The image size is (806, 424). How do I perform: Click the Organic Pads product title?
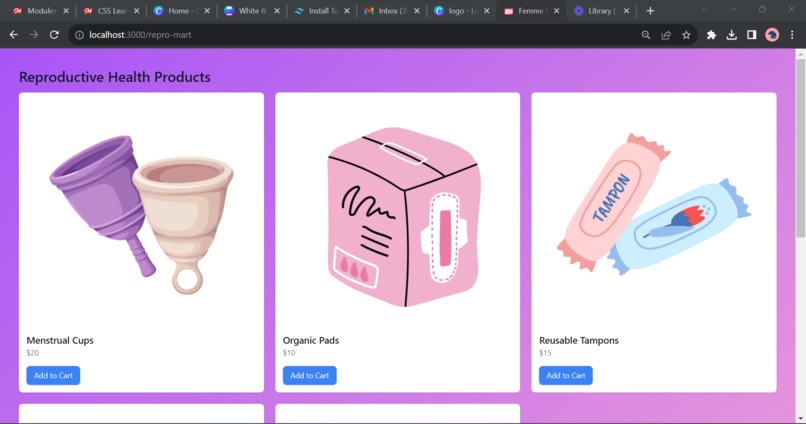(310, 340)
